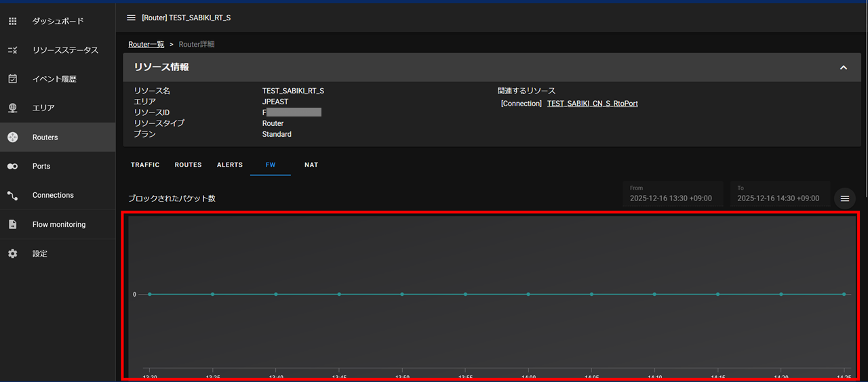Click the Routers icon in sidebar
Image resolution: width=868 pixels, height=382 pixels.
12,137
